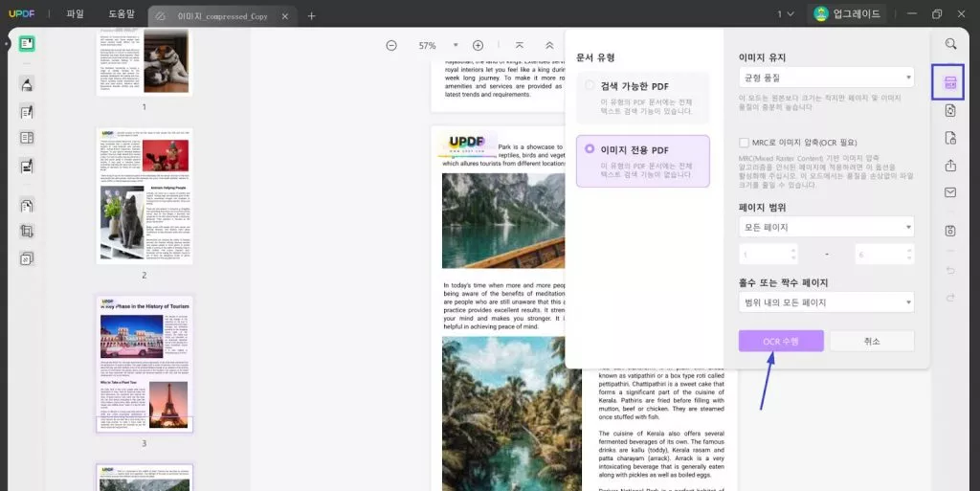The image size is (980, 491).
Task: Click the Share upload icon
Action: coord(950,165)
